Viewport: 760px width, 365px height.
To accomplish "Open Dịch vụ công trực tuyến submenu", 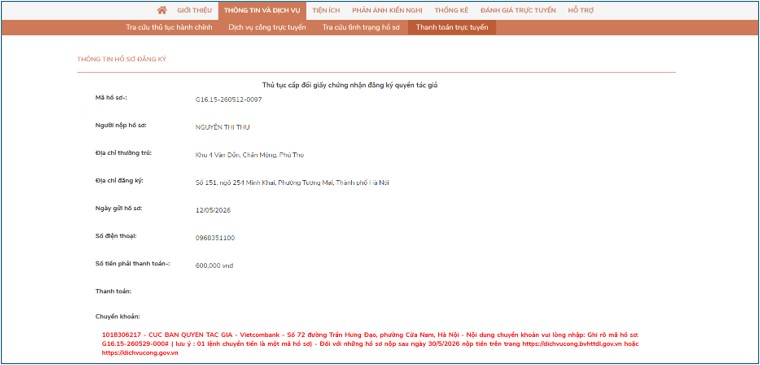I will tap(267, 27).
